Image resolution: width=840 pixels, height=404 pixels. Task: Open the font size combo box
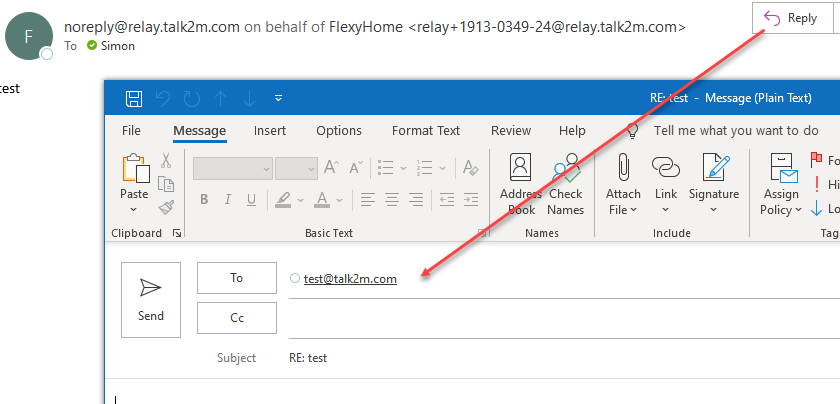pyautogui.click(x=296, y=168)
